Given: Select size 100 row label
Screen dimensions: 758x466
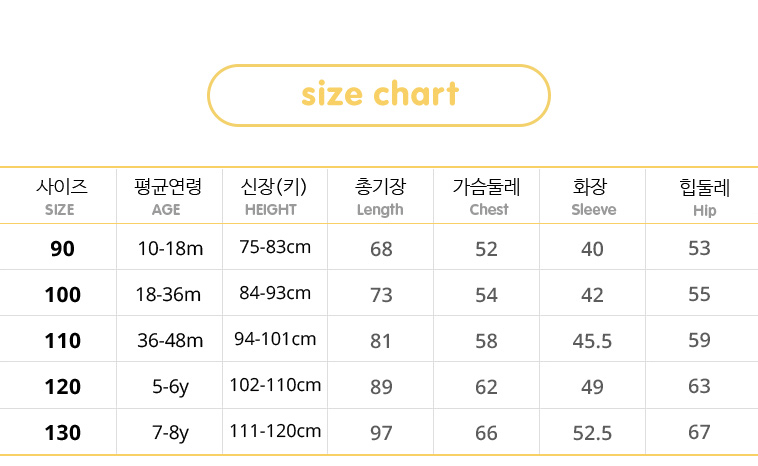Looking at the screenshot, I should tap(62, 294).
